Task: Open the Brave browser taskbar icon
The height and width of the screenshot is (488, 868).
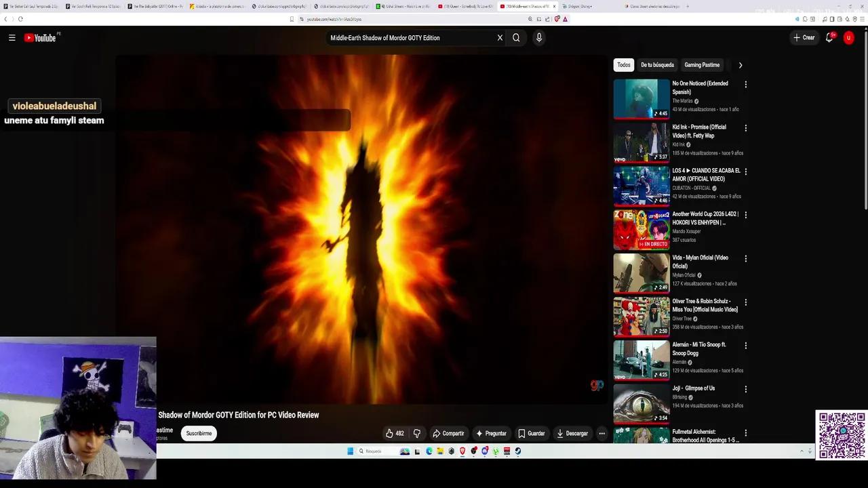Action: click(462, 451)
